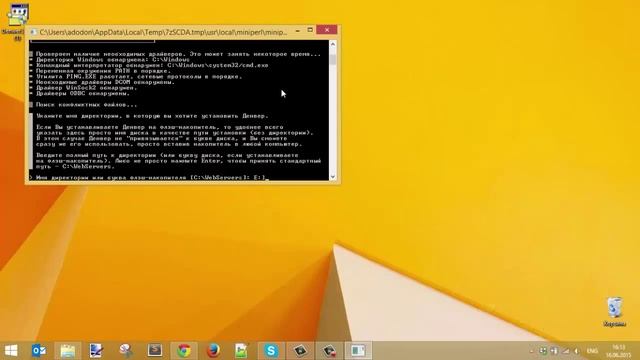
Task: Click the dark taskbar icon right of Skype
Action: 300,350
